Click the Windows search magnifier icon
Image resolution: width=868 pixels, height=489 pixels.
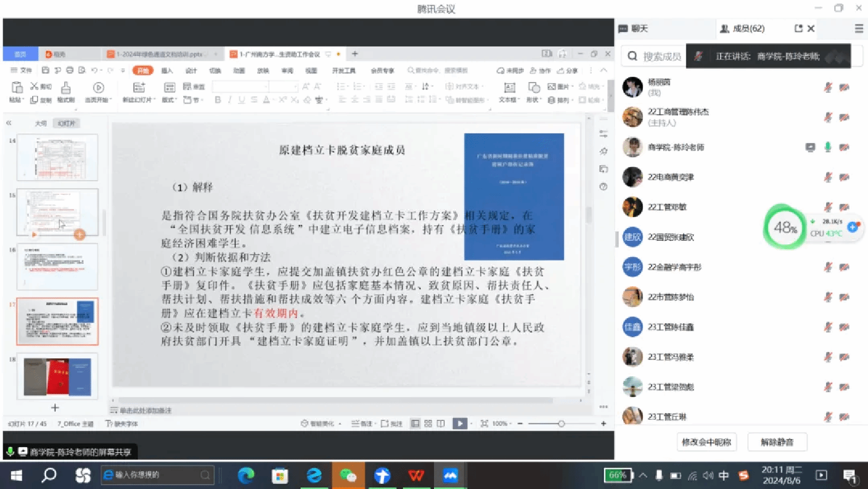[49, 475]
